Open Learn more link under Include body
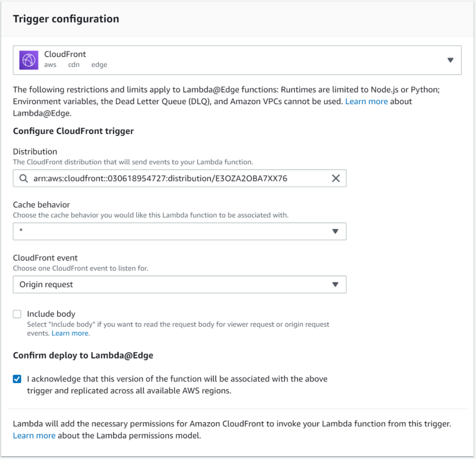Screen dimensions: 476x459 point(70,334)
